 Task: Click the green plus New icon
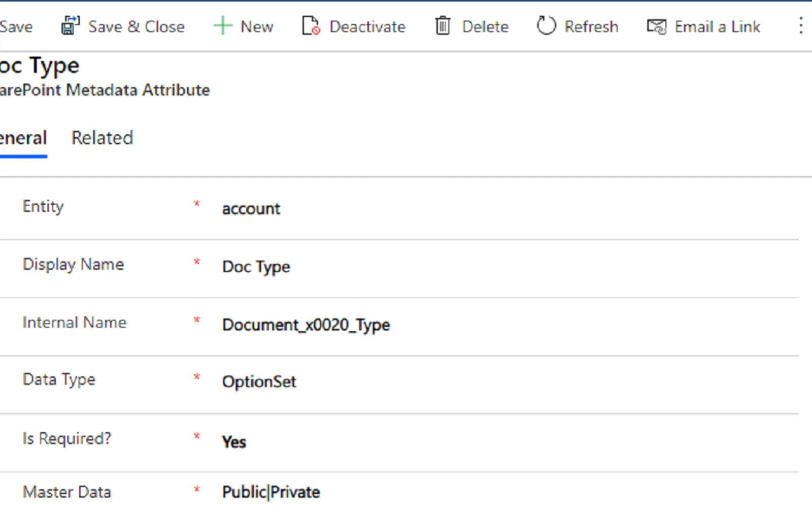tap(223, 25)
